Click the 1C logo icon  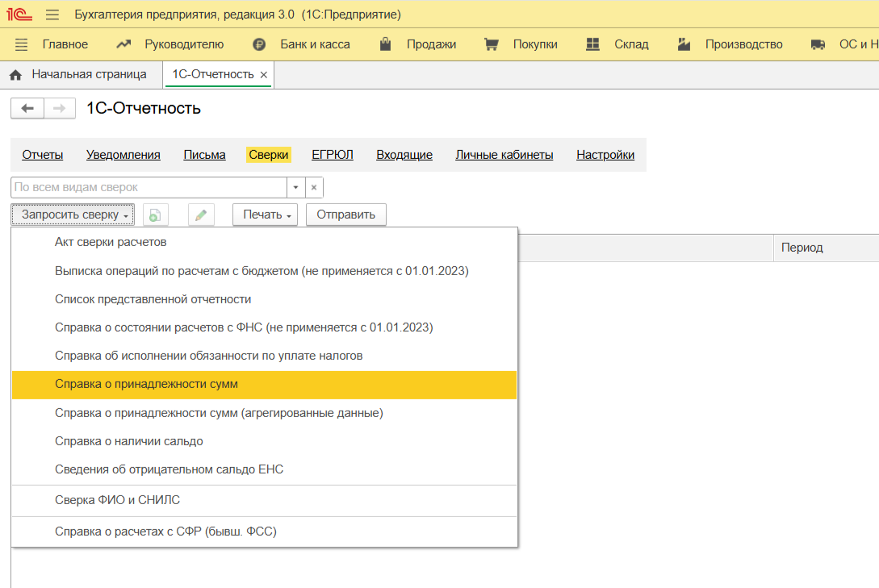[x=19, y=15]
